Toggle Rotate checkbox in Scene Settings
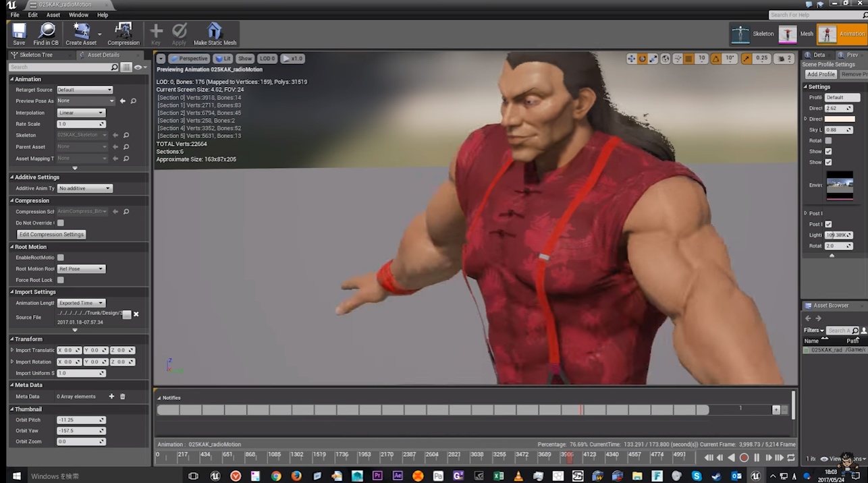The width and height of the screenshot is (868, 483). click(x=828, y=140)
